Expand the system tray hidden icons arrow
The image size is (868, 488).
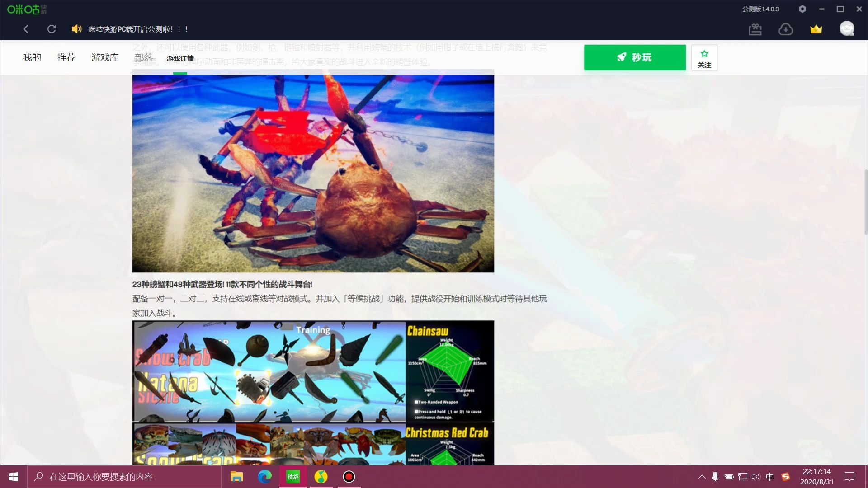pos(702,477)
